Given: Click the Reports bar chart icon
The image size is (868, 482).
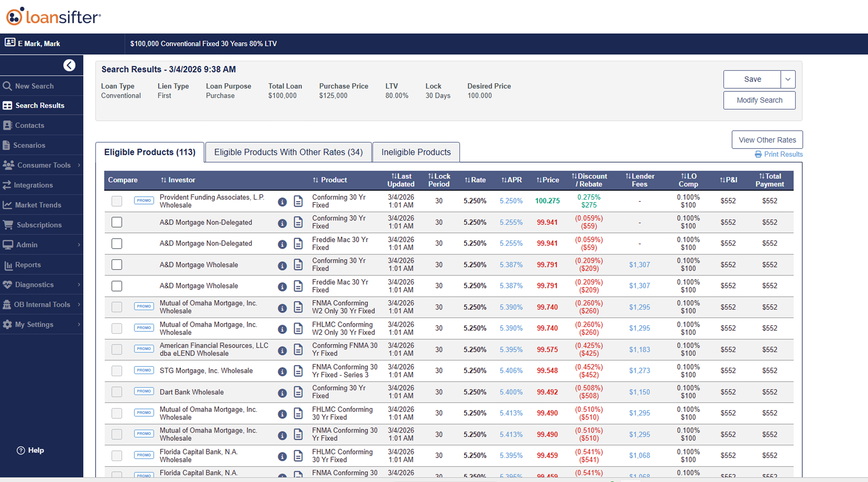Looking at the screenshot, I should pyautogui.click(x=8, y=265).
